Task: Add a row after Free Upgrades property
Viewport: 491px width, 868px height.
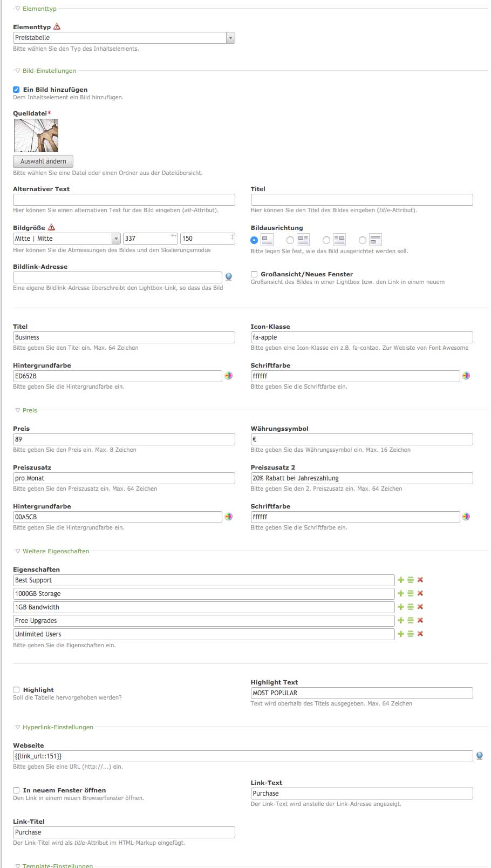Action: point(400,620)
